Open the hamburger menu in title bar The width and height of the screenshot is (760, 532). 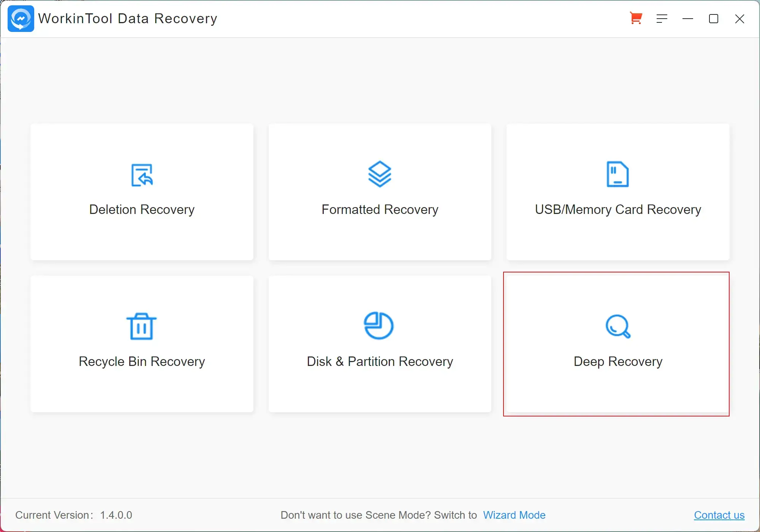(662, 19)
